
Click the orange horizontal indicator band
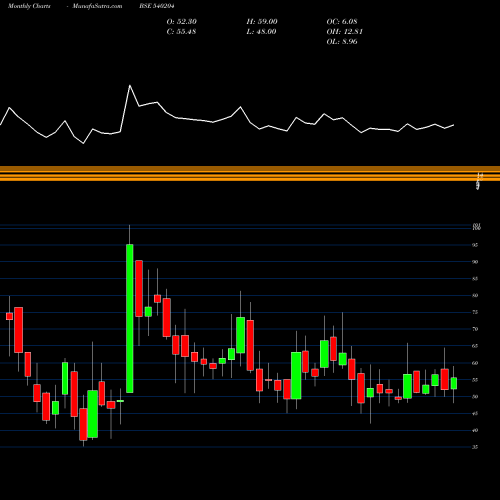(250, 173)
